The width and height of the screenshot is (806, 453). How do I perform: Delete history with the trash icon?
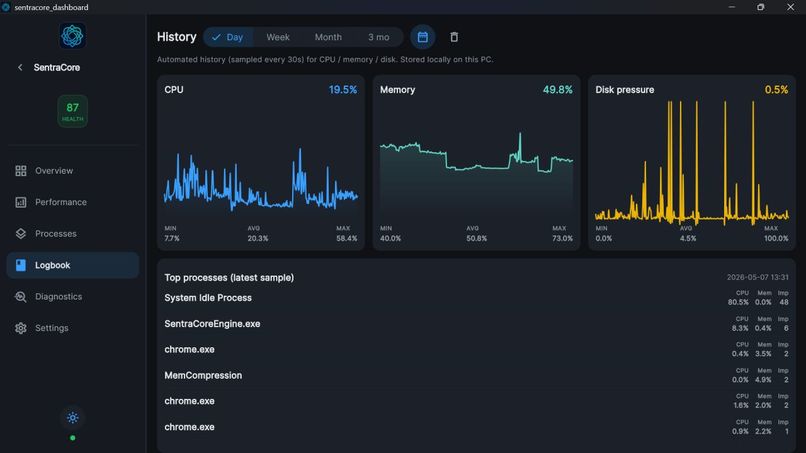click(454, 37)
